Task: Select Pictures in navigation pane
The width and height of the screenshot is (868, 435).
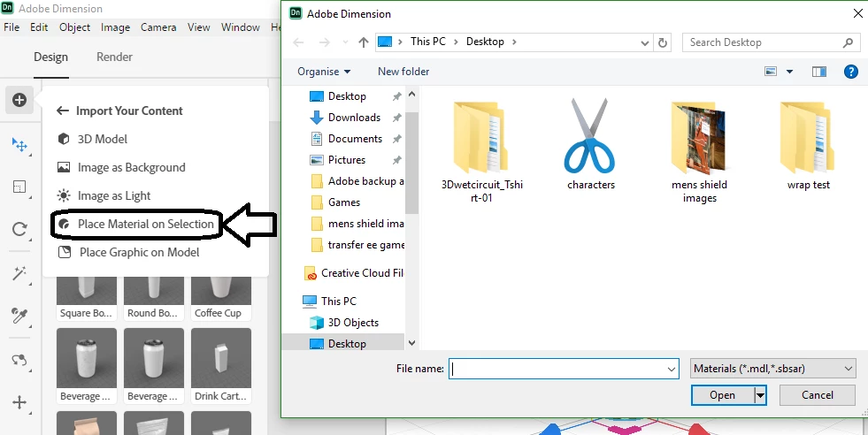Action: click(x=347, y=159)
